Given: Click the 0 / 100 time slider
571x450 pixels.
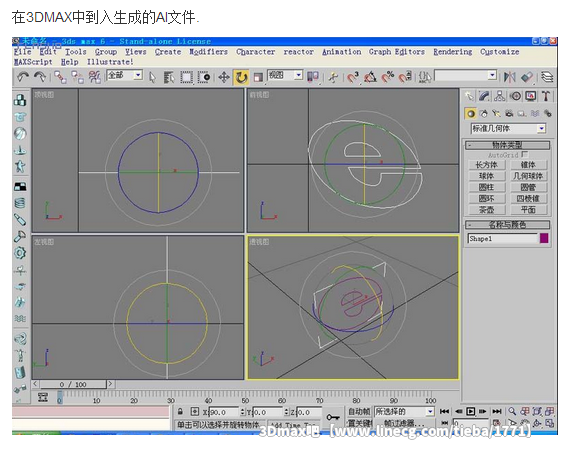Looking at the screenshot, I should (73, 384).
